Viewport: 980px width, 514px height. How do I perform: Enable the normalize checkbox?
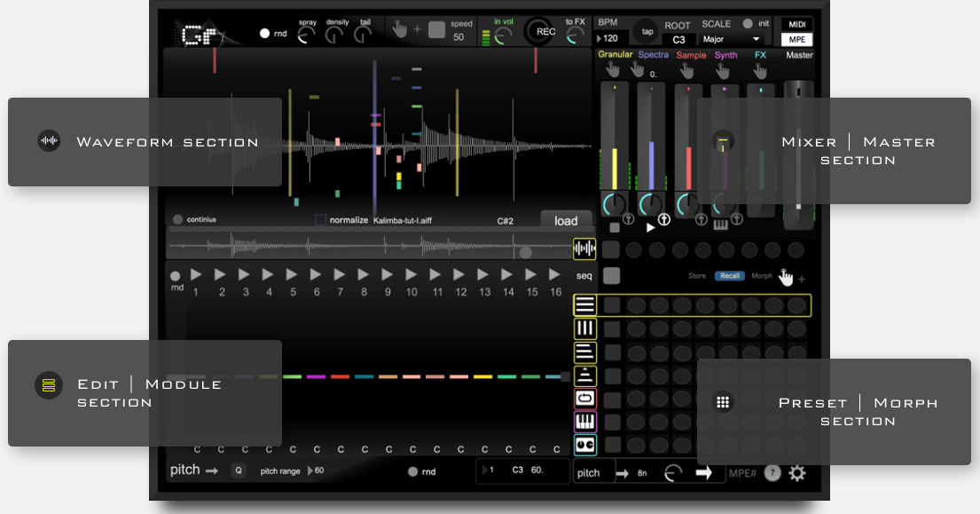point(321,220)
